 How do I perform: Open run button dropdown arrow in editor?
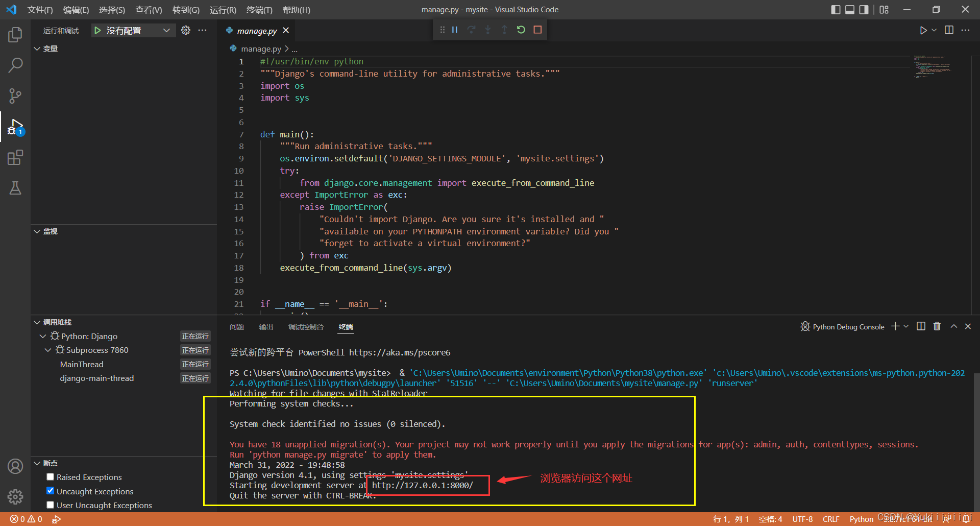[934, 30]
